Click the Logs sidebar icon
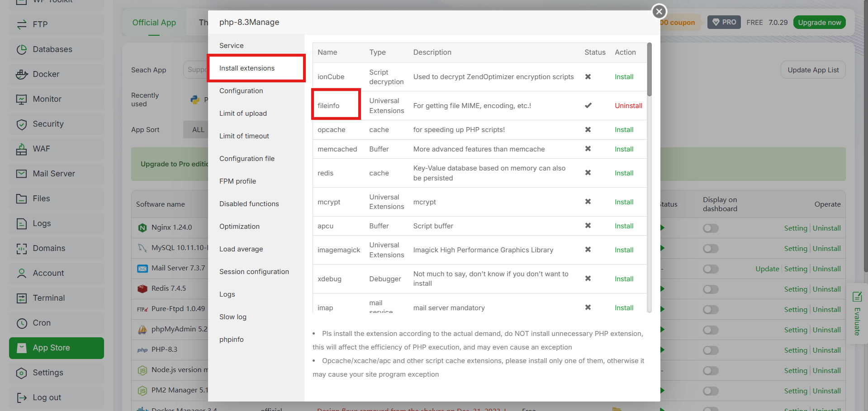This screenshot has width=868, height=411. (22, 223)
